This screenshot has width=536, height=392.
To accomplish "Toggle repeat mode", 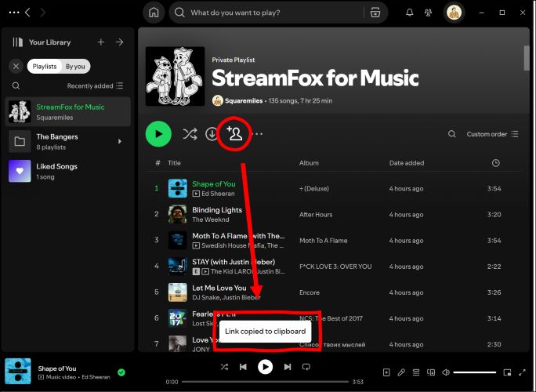I will (306, 367).
